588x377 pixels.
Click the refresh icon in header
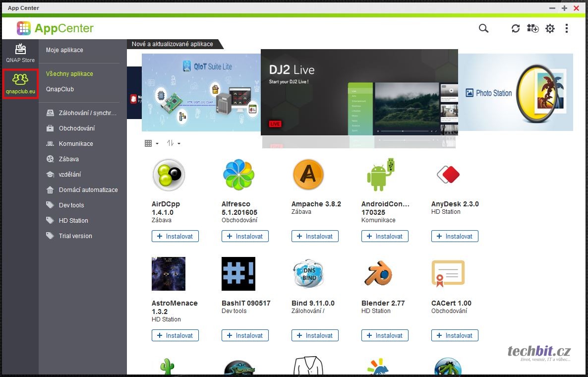pos(516,29)
